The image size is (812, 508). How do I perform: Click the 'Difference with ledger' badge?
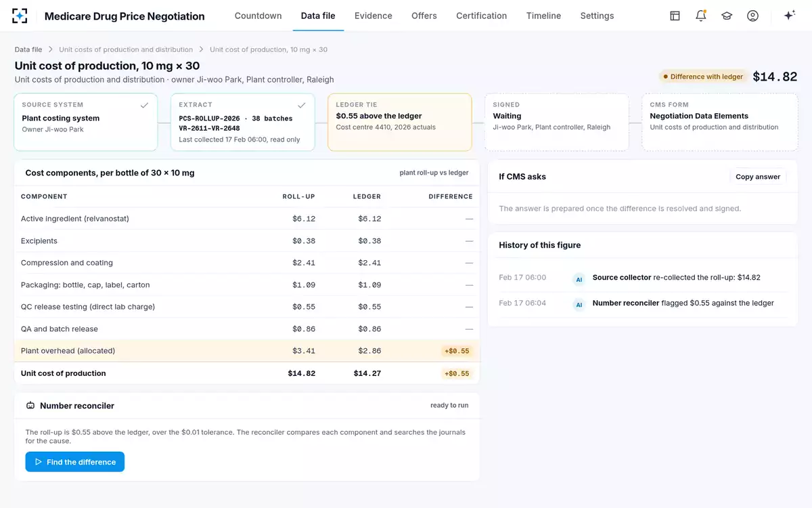tap(702, 77)
